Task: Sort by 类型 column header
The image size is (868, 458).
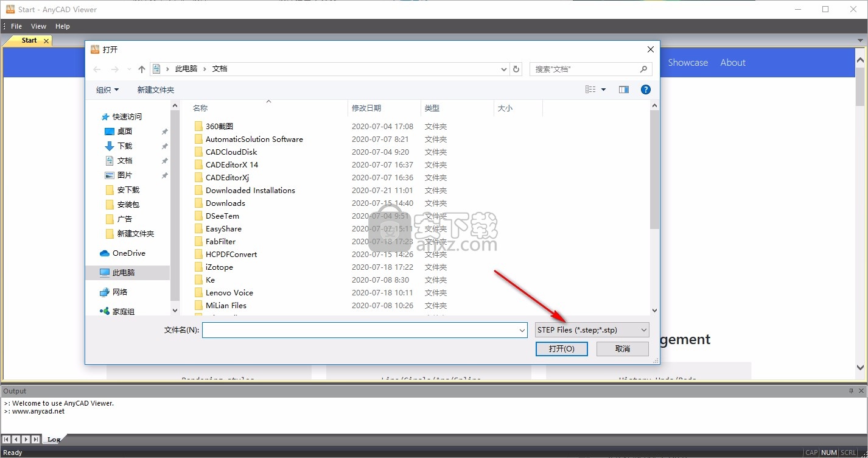Action: tap(457, 108)
